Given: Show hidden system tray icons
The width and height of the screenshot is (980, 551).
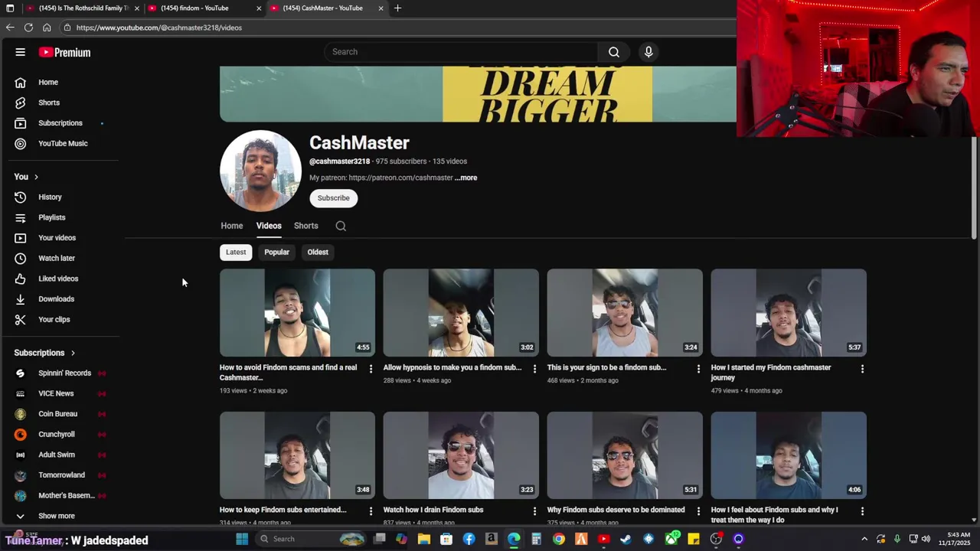Looking at the screenshot, I should 864,539.
